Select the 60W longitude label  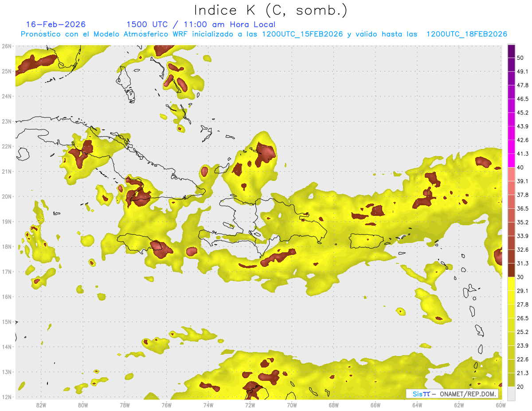point(501,405)
